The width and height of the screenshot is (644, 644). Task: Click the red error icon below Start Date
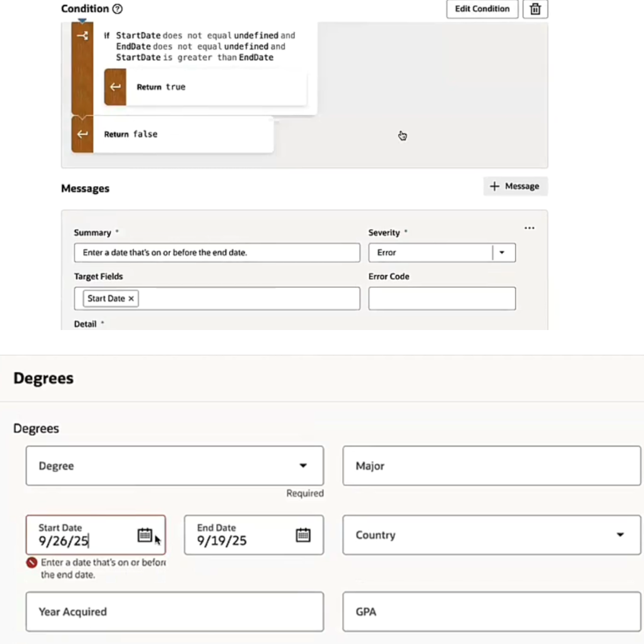[x=32, y=562]
